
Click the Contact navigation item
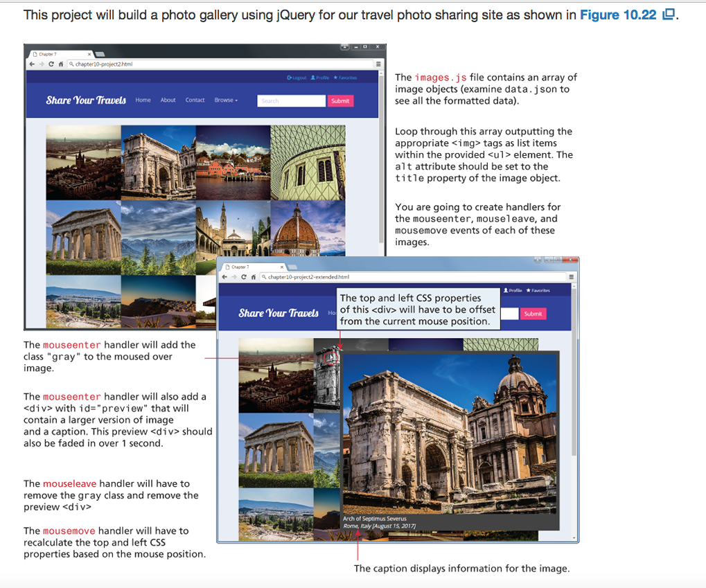[195, 98]
